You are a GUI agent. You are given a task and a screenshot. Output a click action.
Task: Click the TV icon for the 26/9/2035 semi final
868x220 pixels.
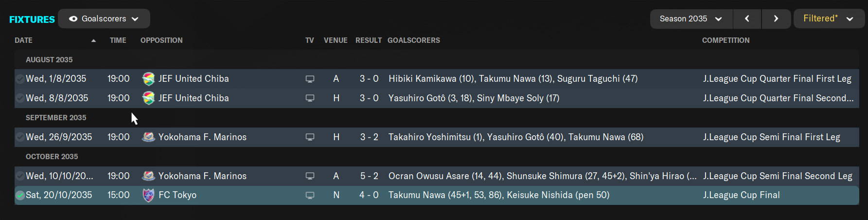[310, 138]
